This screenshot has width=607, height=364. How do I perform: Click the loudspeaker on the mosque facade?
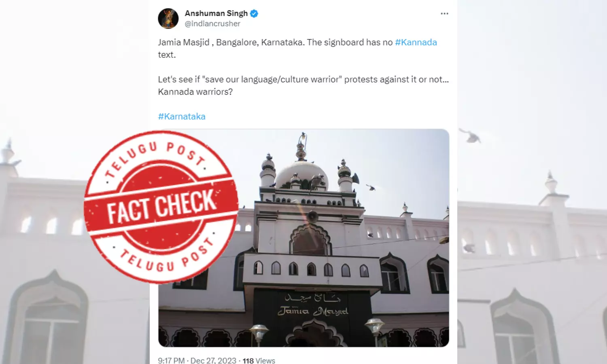pos(312,216)
